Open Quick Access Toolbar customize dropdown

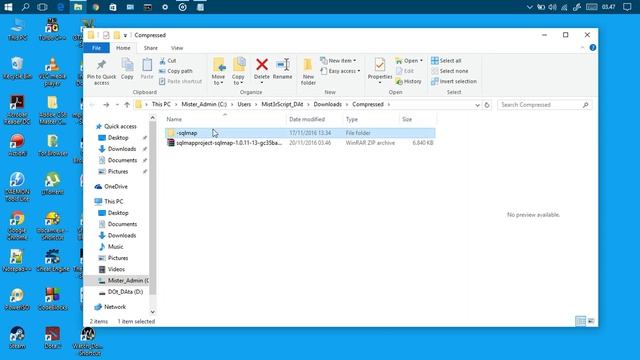[x=125, y=36]
